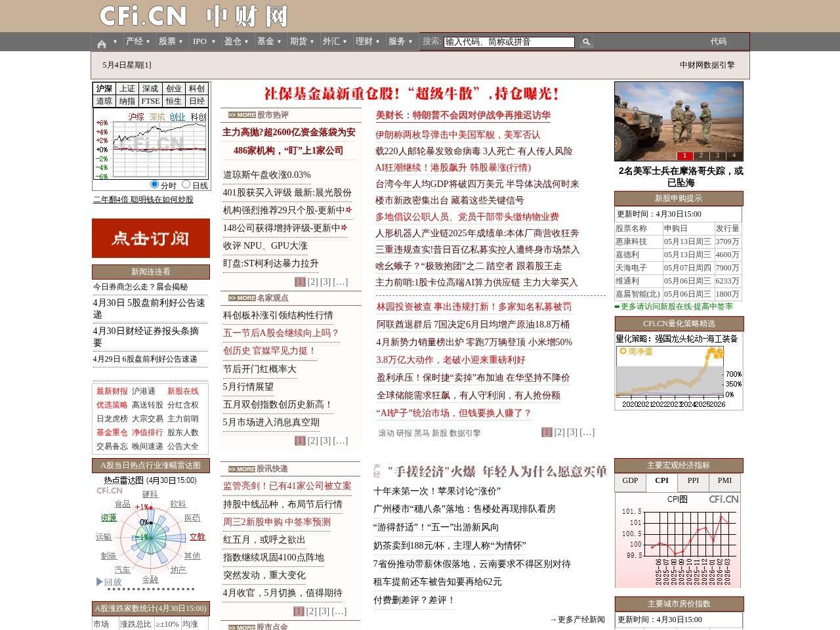840x630 pixels.
Task: Select slide 1 indicator on photo carousel
Action: [x=684, y=156]
